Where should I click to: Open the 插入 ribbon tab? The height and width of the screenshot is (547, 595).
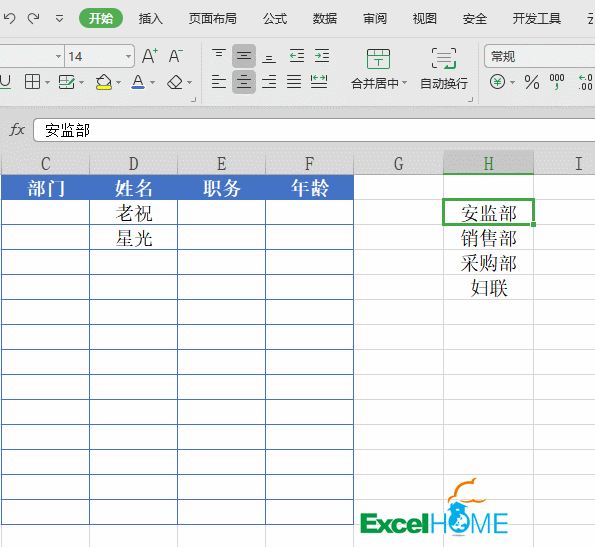point(151,18)
